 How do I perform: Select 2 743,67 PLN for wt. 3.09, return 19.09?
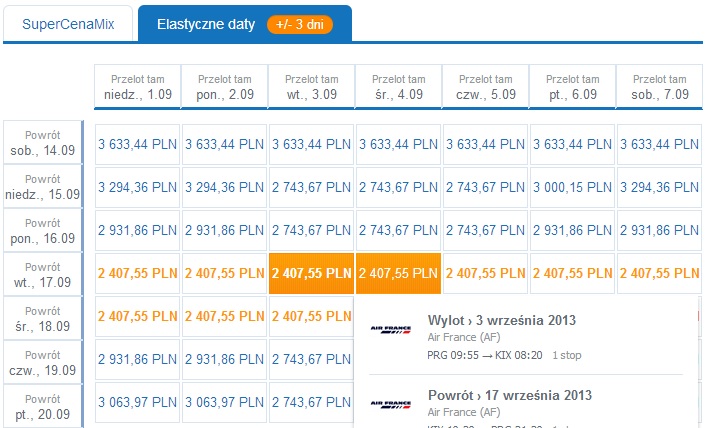[x=312, y=359]
